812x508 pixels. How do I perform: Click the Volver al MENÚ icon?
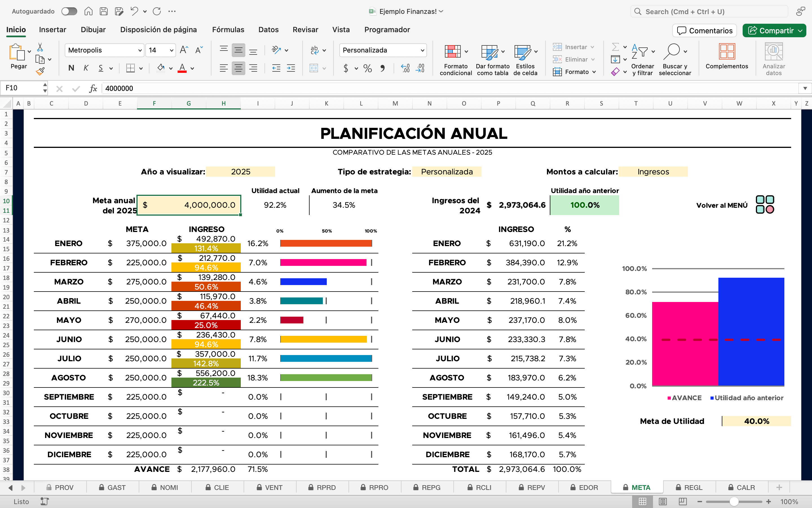(765, 205)
